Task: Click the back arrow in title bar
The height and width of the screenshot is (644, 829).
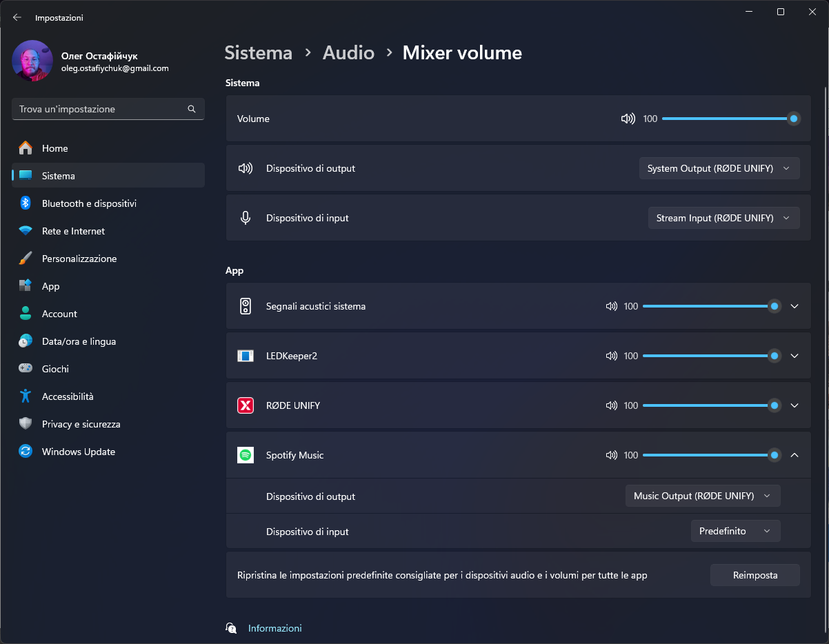Action: pyautogui.click(x=17, y=17)
